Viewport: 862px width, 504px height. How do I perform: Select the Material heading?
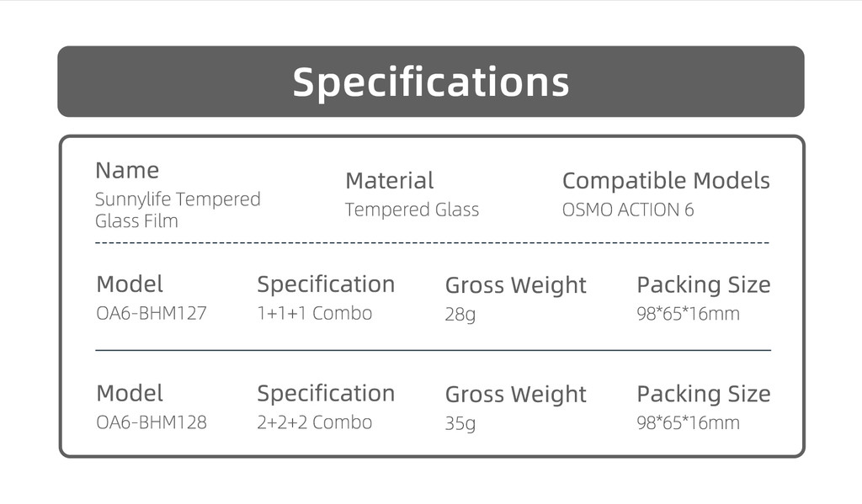[x=389, y=180]
